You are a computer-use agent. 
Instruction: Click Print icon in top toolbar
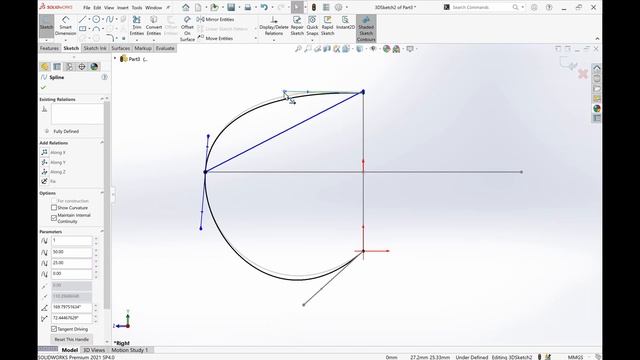tap(248, 7)
